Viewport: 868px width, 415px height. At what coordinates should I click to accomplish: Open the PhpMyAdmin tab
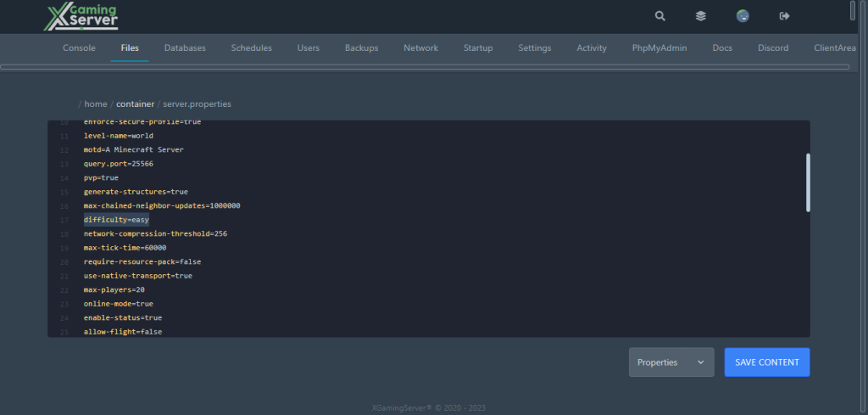coord(659,48)
